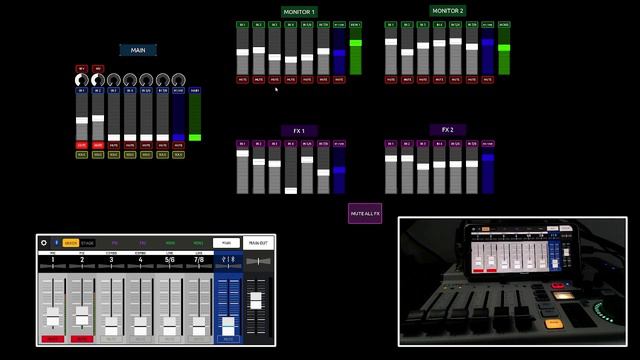Turn the MAIN section IN 1 knob

82,80
